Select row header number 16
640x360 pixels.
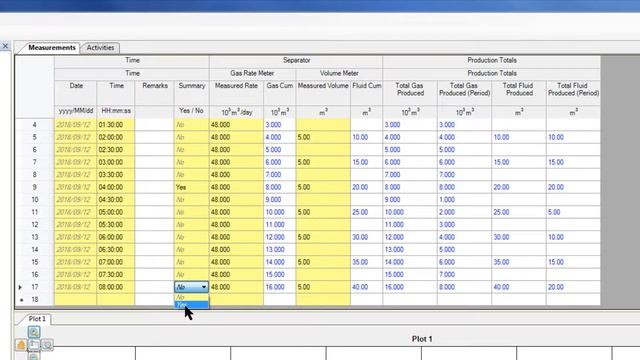35,275
